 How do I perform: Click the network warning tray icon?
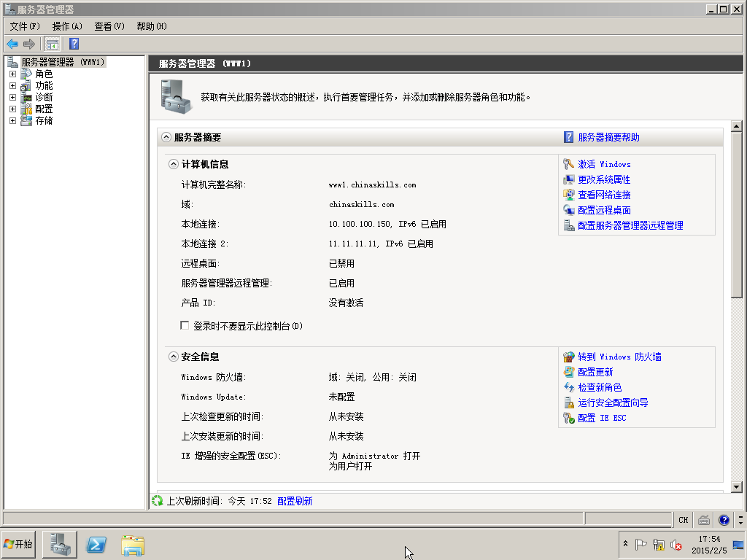point(659,545)
